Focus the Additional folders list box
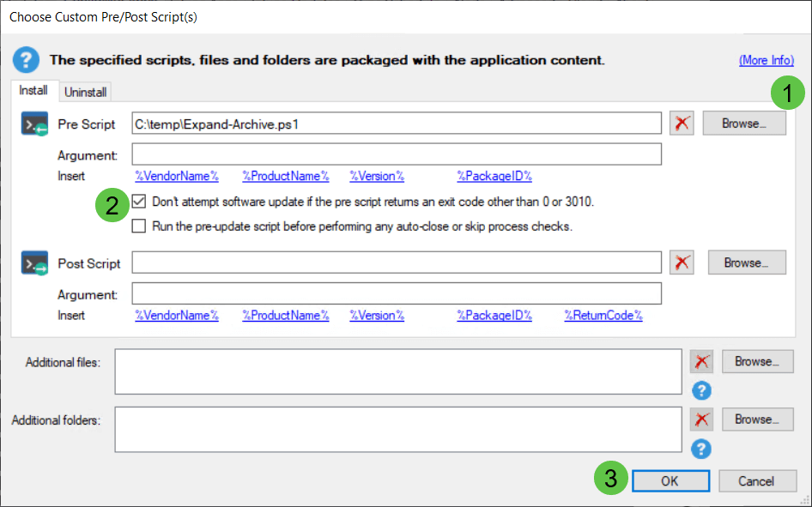The width and height of the screenshot is (812, 507). (x=398, y=430)
